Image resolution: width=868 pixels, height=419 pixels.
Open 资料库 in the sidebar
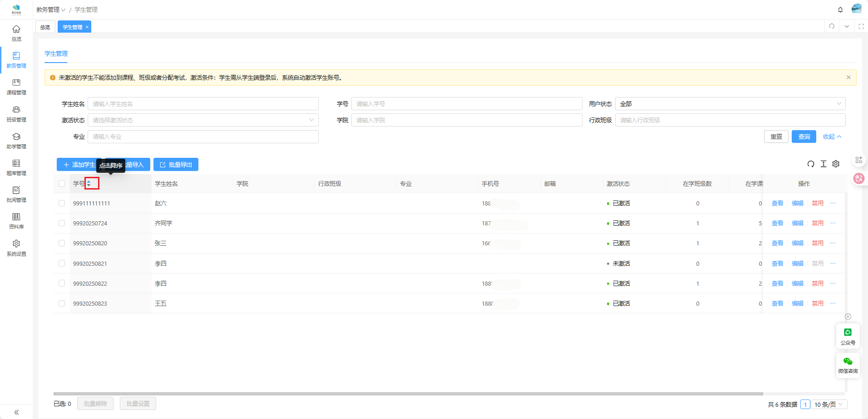[x=16, y=220]
